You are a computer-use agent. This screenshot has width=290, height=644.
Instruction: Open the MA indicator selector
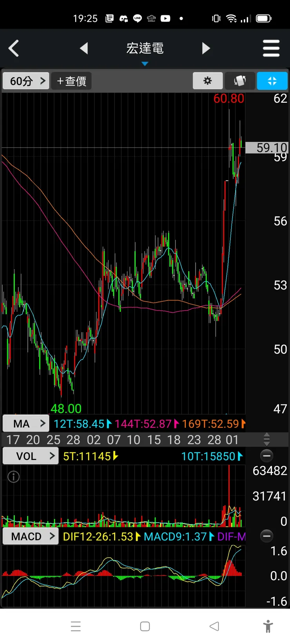click(26, 424)
